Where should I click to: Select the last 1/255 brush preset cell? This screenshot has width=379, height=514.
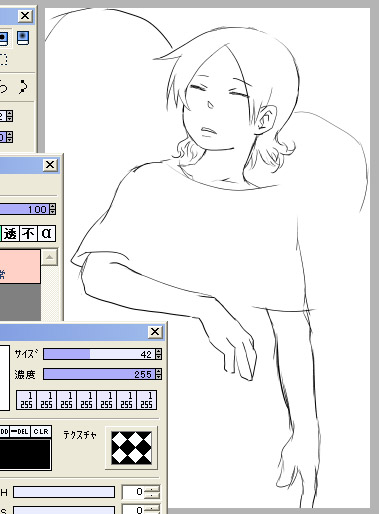point(146,400)
